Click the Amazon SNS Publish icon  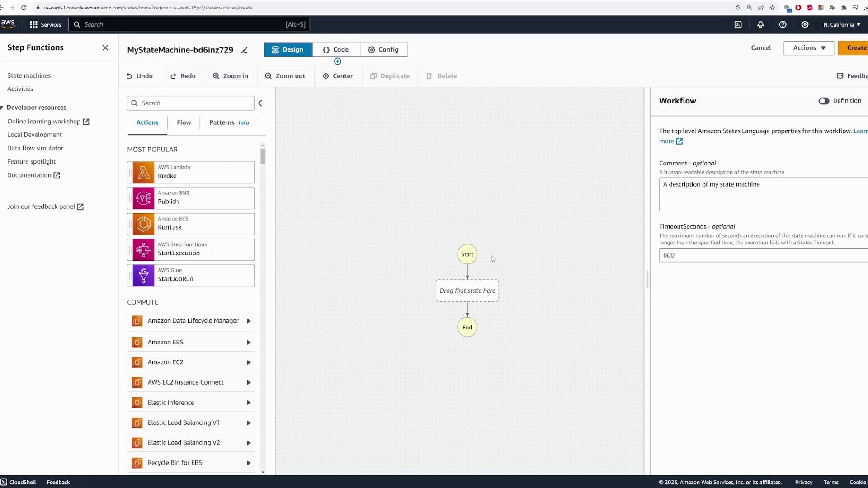143,198
